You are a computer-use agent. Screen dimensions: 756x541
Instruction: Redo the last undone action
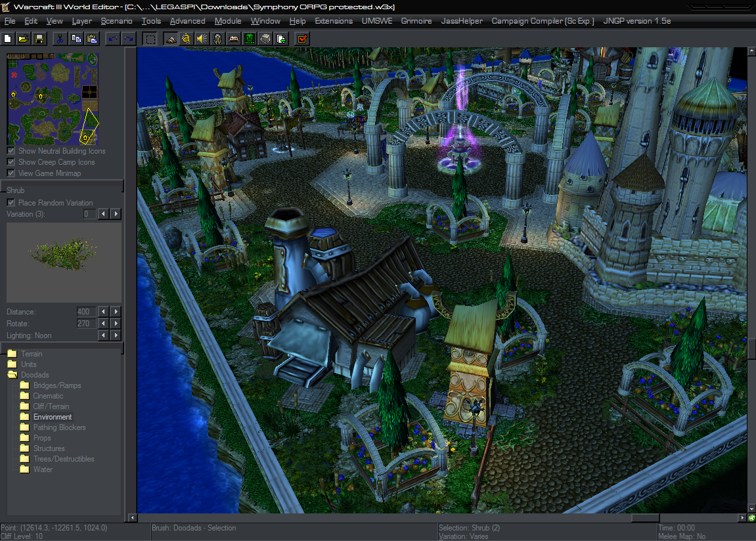129,39
